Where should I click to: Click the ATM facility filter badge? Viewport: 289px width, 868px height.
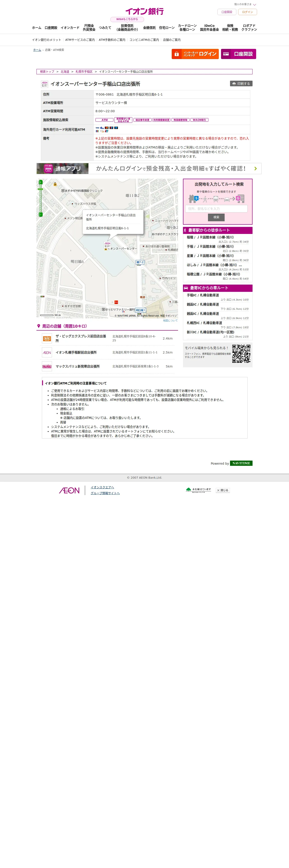coord(104,120)
